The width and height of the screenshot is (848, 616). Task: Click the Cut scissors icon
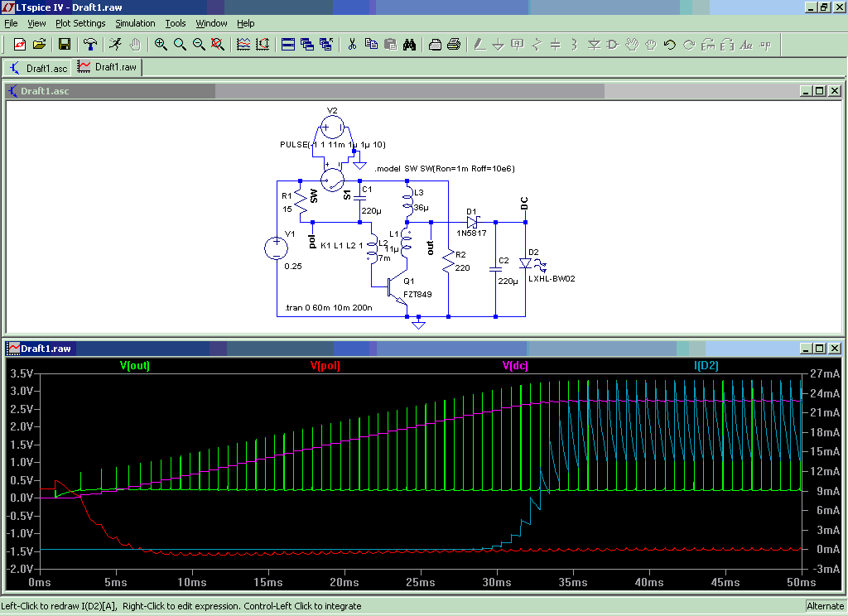(x=352, y=44)
